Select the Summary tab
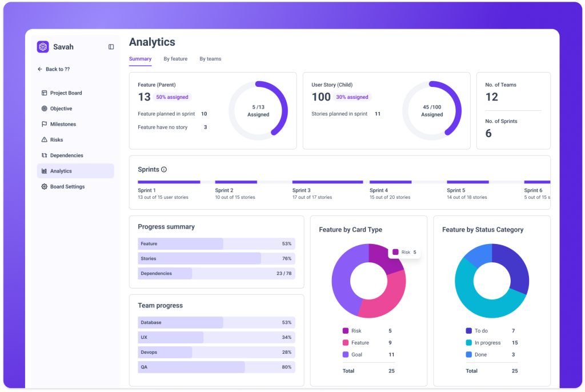Image resolution: width=585 pixels, height=392 pixels. pyautogui.click(x=141, y=59)
